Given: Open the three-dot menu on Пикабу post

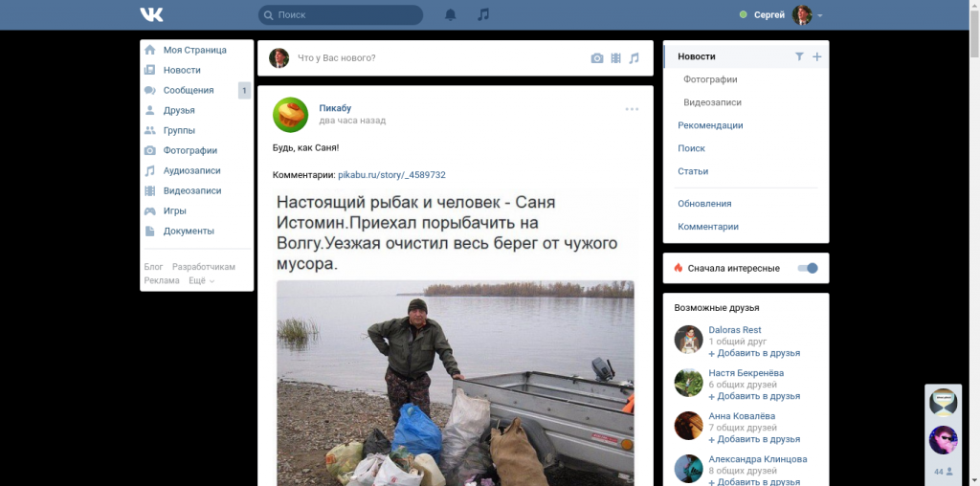Looking at the screenshot, I should click(x=632, y=109).
